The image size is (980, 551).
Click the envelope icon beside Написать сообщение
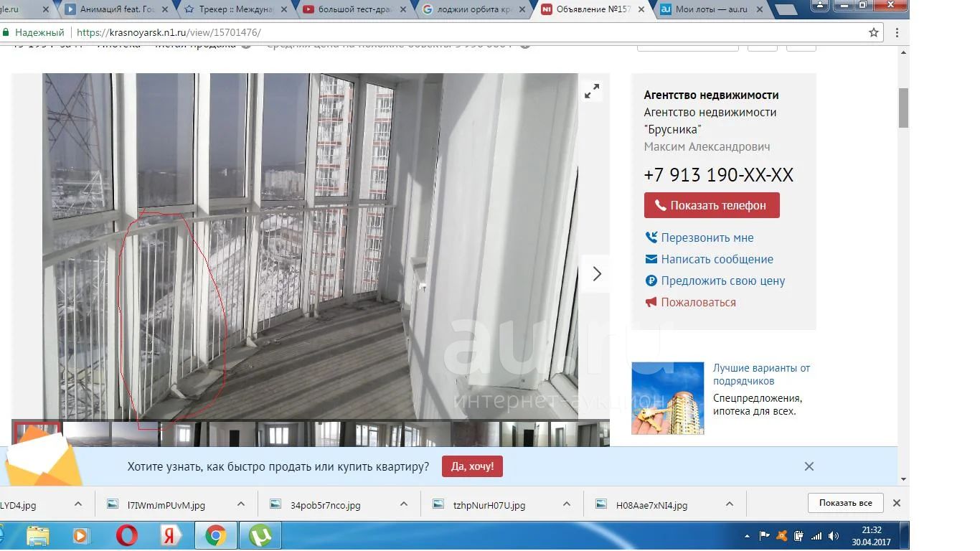651,259
